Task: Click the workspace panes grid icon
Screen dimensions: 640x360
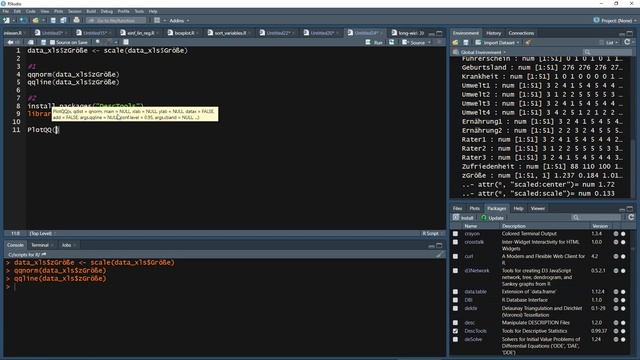Action: (x=157, y=20)
